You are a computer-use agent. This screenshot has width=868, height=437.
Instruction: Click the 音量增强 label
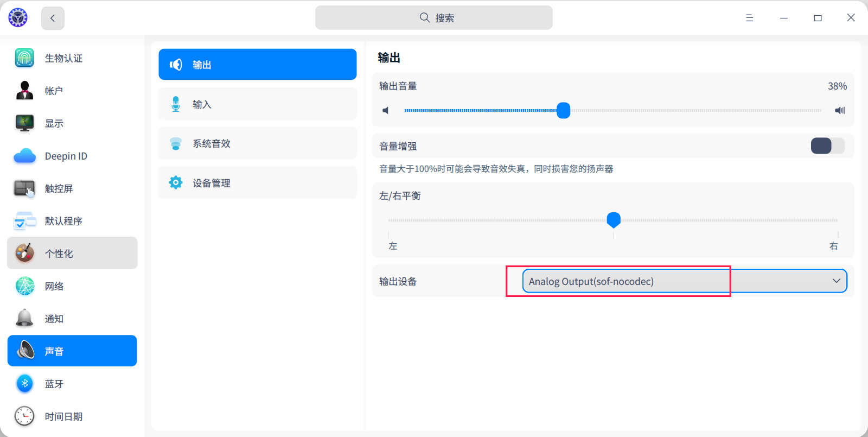coord(398,146)
